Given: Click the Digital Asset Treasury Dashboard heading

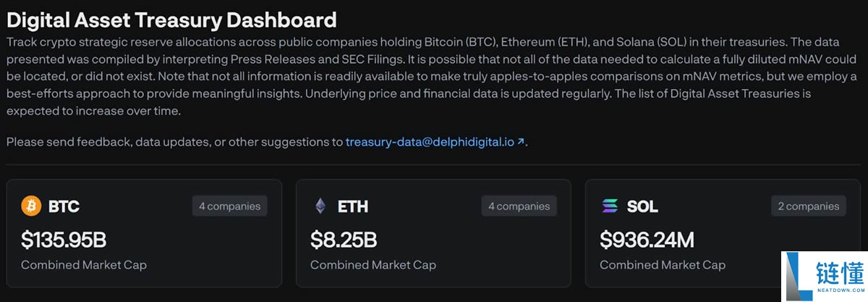Looking at the screenshot, I should pos(171,19).
